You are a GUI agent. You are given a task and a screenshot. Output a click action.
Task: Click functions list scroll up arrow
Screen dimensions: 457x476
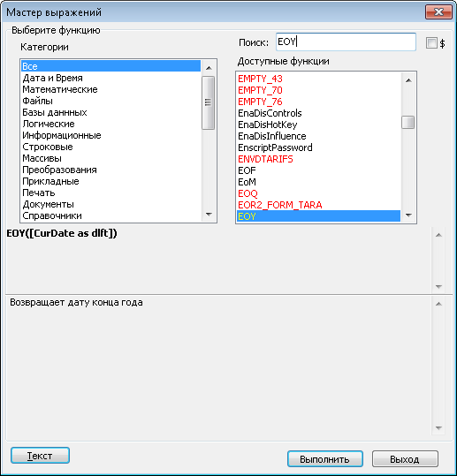(x=408, y=80)
